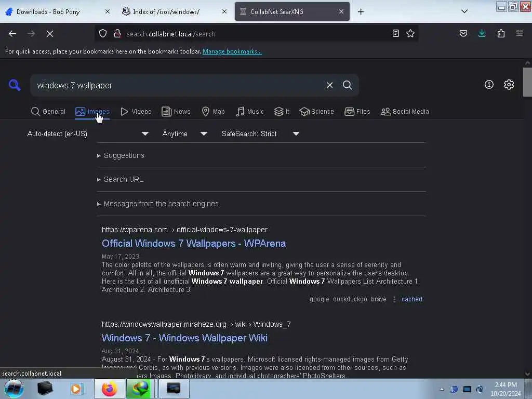Open Windows 7 - Windows Wallpaper Wiki result

pos(184,338)
